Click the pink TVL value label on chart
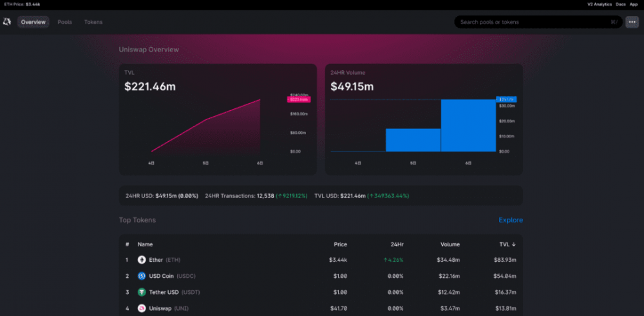644x316 pixels. click(298, 99)
